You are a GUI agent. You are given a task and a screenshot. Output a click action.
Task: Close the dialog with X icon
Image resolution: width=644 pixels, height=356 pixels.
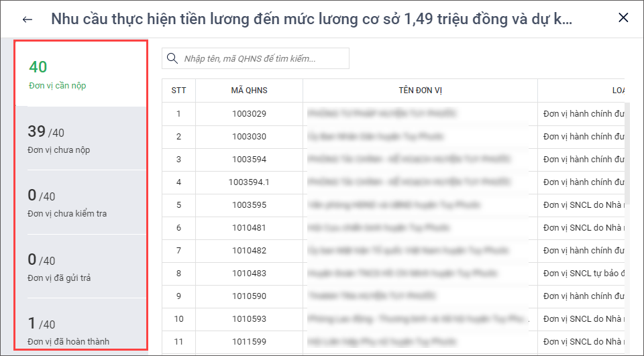[623, 18]
